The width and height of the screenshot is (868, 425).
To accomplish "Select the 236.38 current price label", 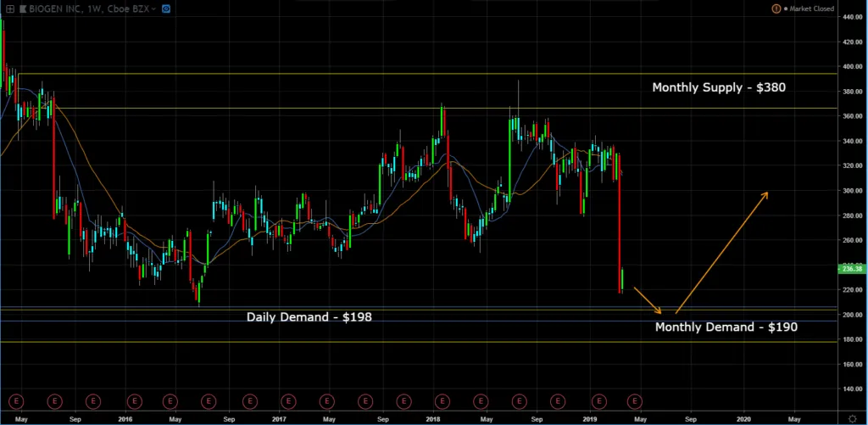I will coord(852,269).
